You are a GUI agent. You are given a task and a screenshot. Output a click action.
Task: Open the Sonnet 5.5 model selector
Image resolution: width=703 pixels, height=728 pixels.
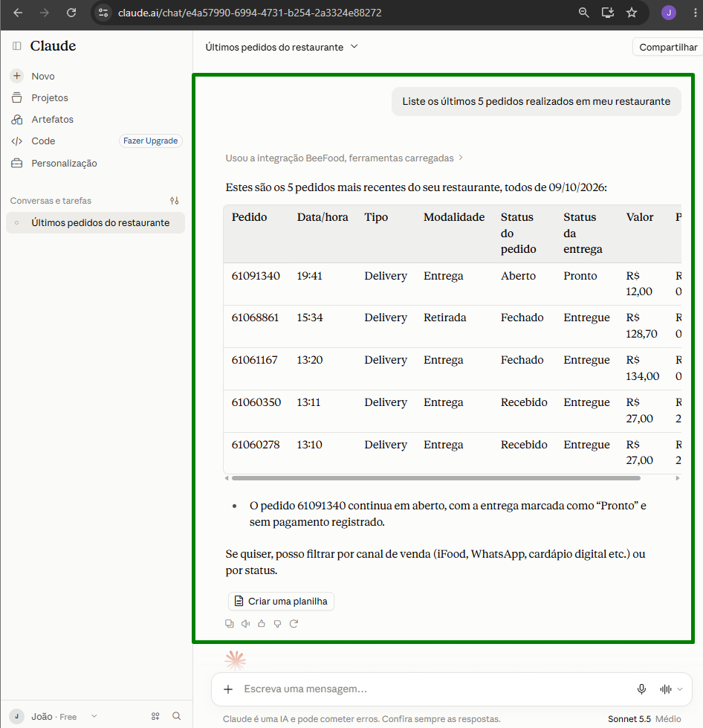point(644,719)
